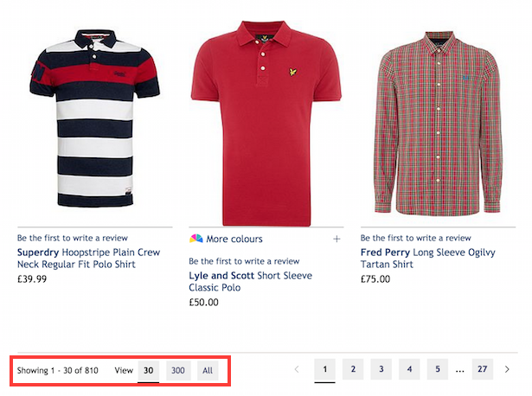Jump to last page 27
This screenshot has height=396, width=532.
click(482, 370)
